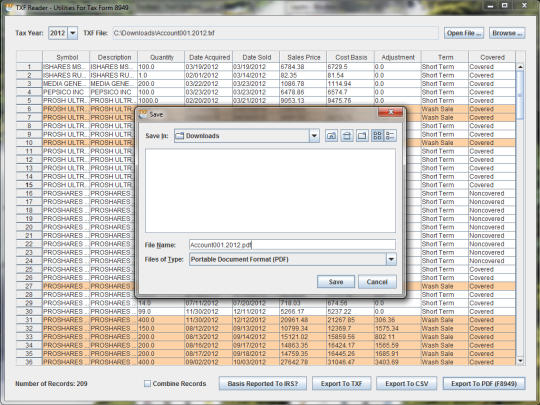Click the Date Acquired column header

(209, 57)
